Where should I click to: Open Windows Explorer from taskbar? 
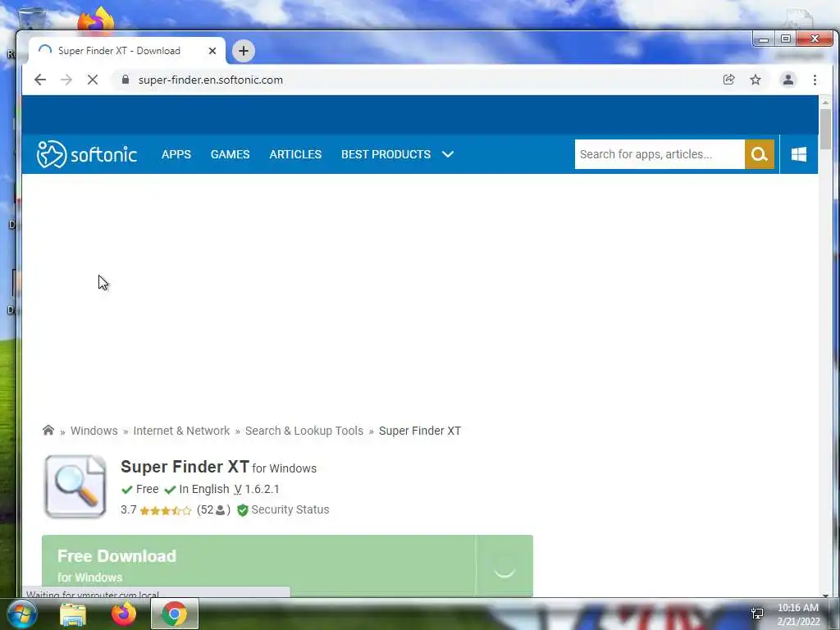pos(73,614)
